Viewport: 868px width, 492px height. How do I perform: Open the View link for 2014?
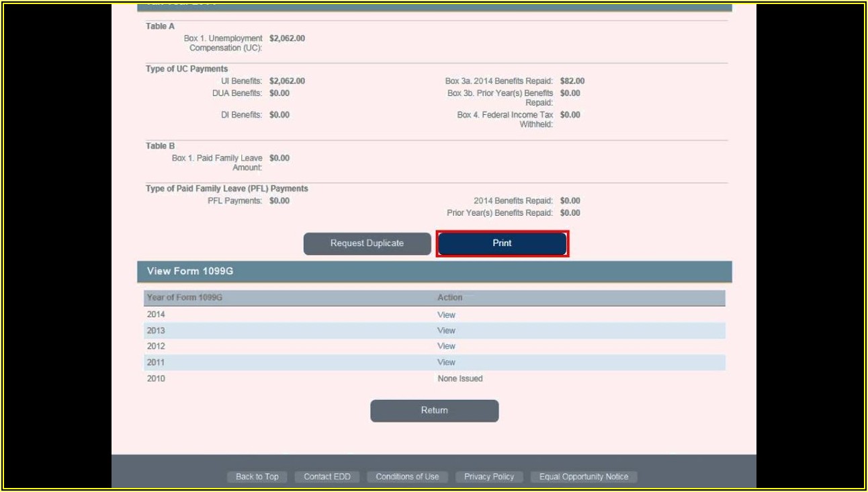[446, 315]
